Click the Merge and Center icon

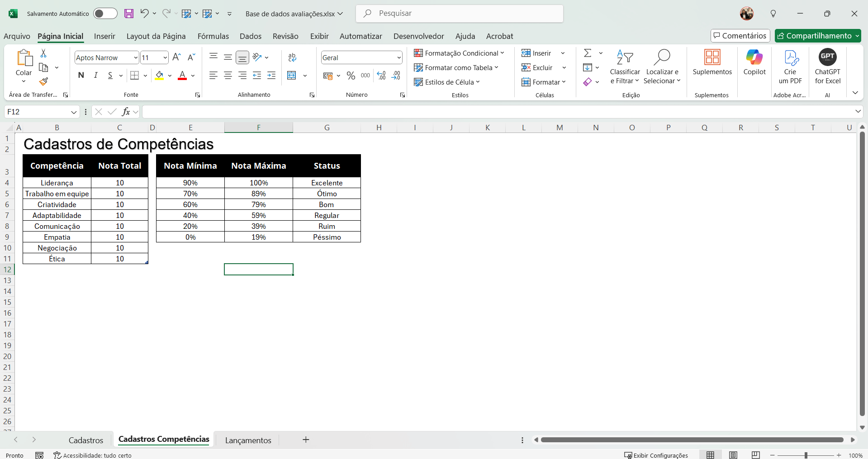pos(292,76)
